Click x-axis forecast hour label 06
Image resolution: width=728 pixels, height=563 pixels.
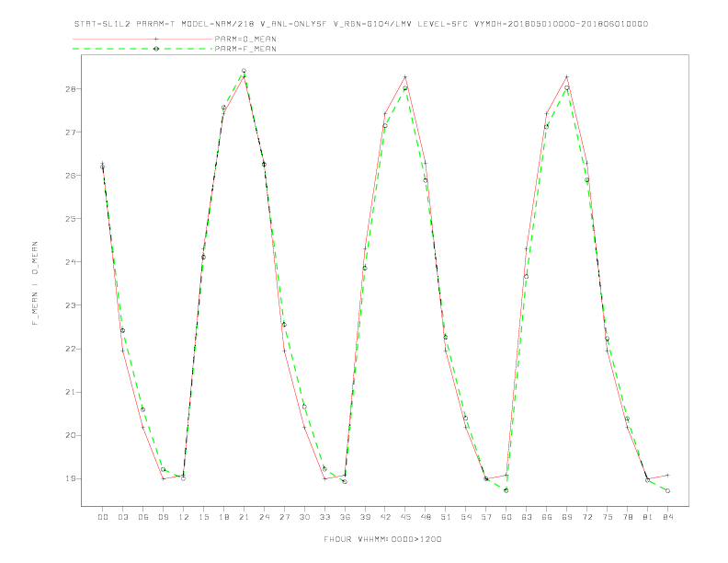click(x=143, y=517)
